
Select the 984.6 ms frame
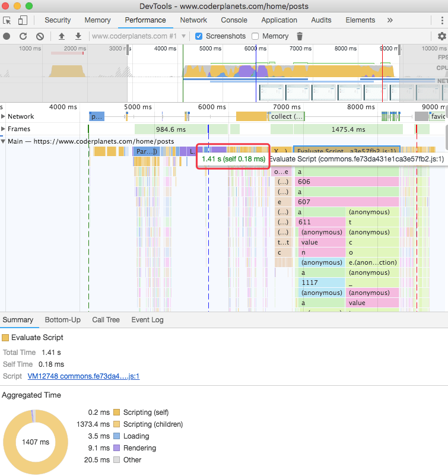170,129
